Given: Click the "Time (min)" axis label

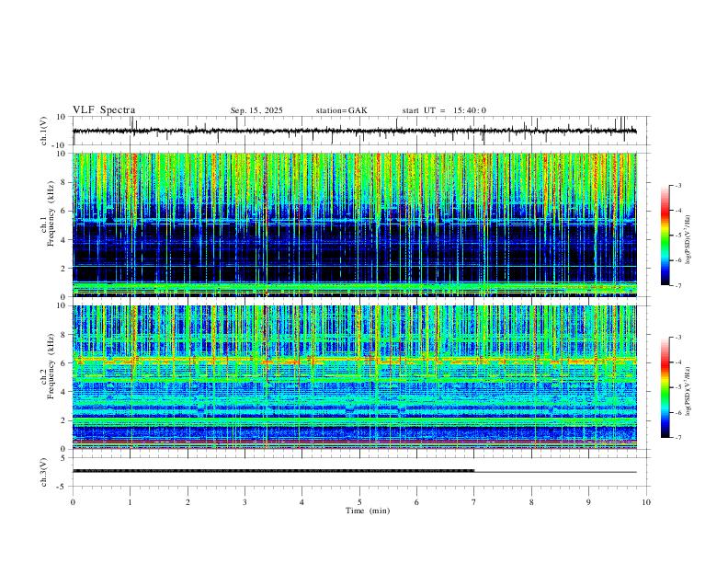Looking at the screenshot, I should (368, 511).
